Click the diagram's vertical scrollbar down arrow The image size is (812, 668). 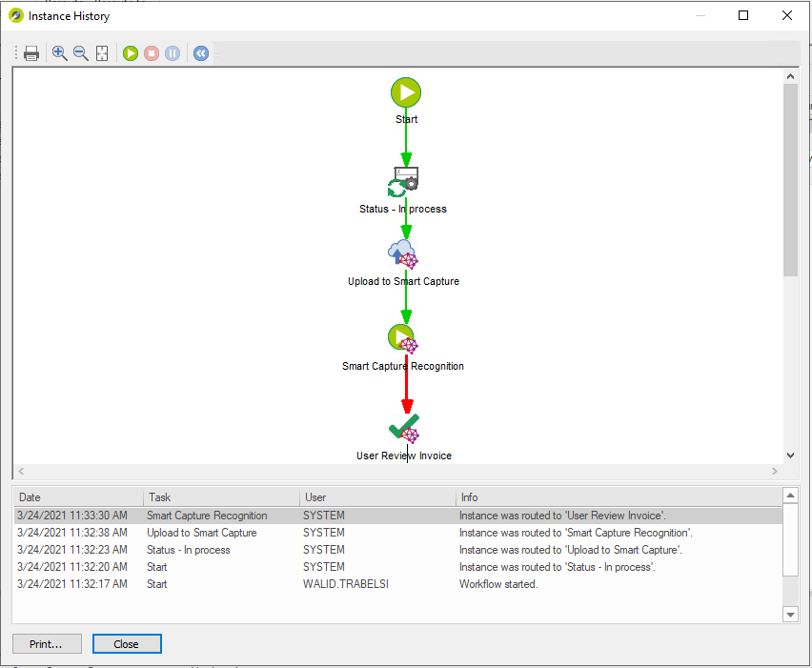(x=790, y=455)
